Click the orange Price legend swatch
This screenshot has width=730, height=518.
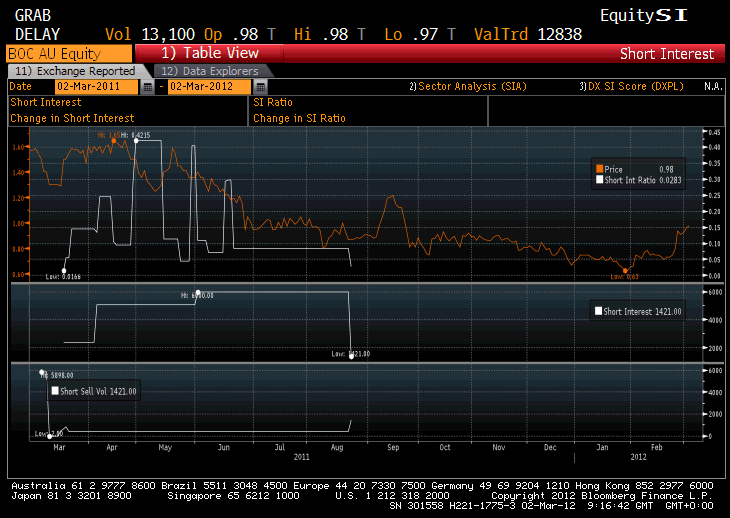point(600,169)
